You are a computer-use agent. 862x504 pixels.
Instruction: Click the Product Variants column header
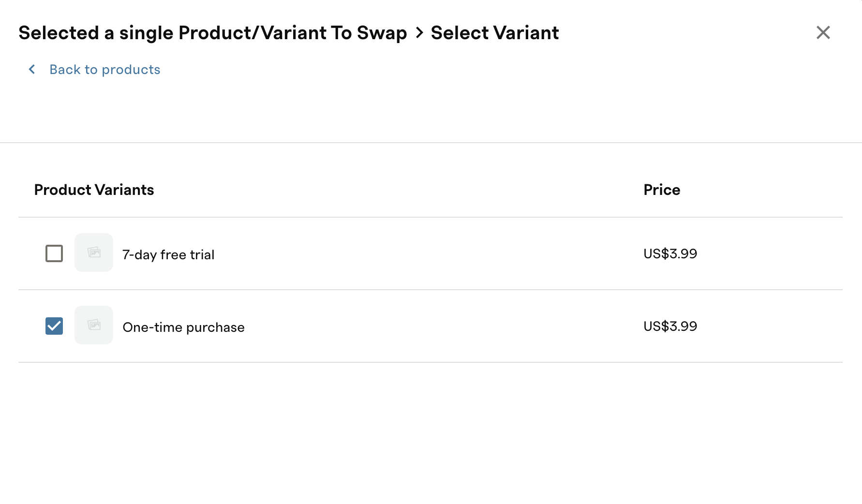point(94,190)
